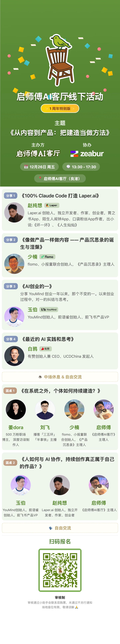Click the calendar icon beside 12月26日

click(26, 167)
